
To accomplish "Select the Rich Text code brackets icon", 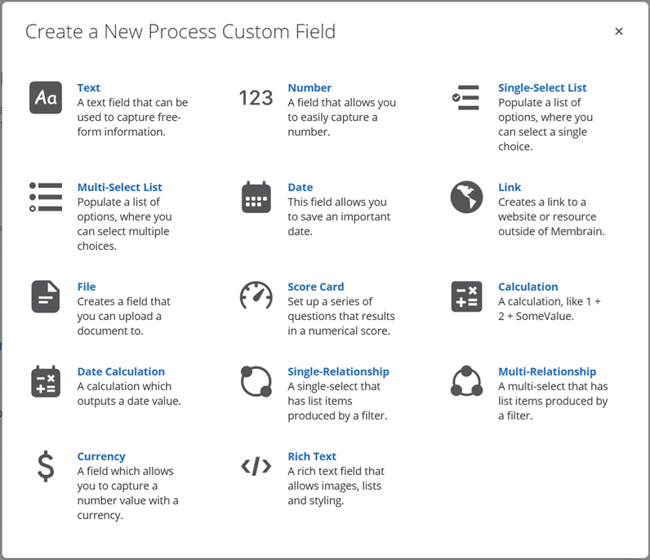I will click(x=256, y=466).
